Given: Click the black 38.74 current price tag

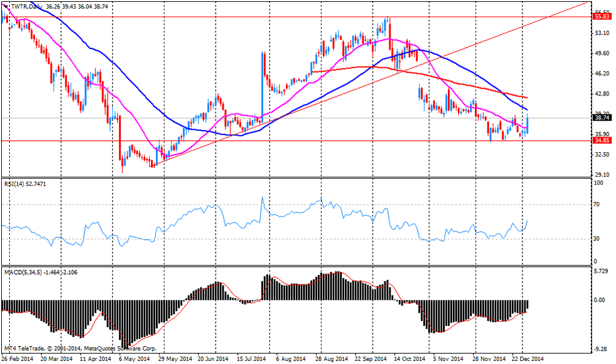Looking at the screenshot, I should (x=601, y=118).
